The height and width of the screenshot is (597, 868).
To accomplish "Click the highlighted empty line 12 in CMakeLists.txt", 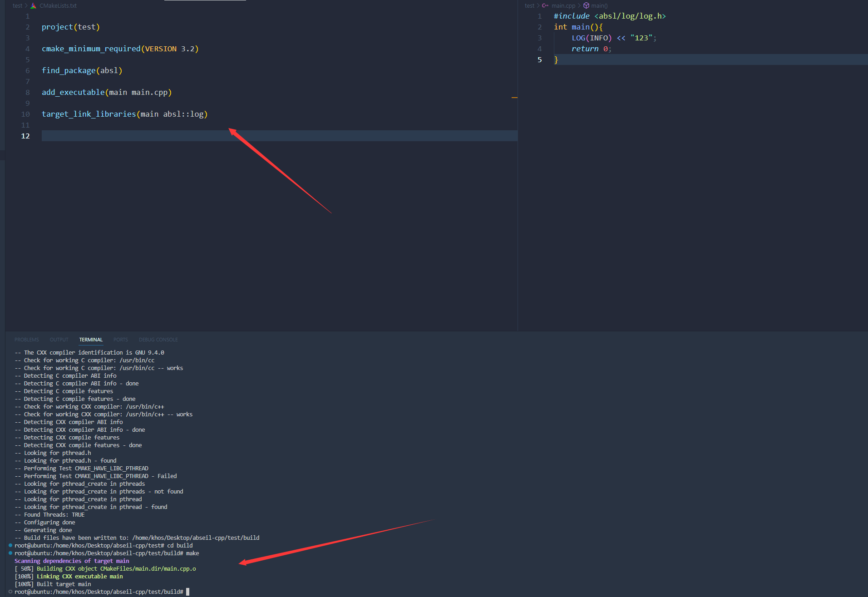I will click(x=279, y=136).
